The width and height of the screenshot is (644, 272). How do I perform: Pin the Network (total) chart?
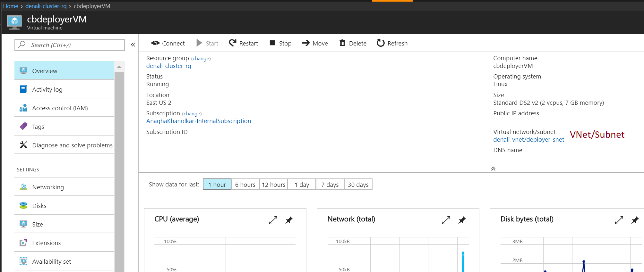click(x=462, y=220)
